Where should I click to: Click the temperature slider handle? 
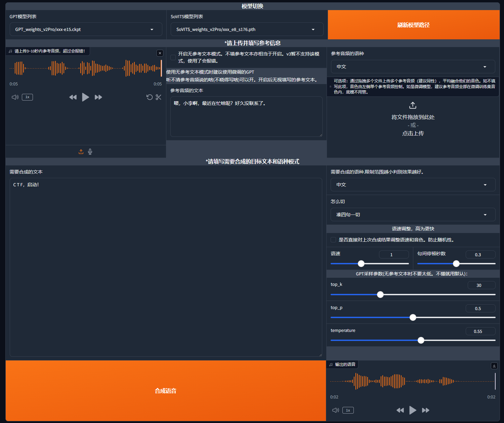pyautogui.click(x=421, y=340)
